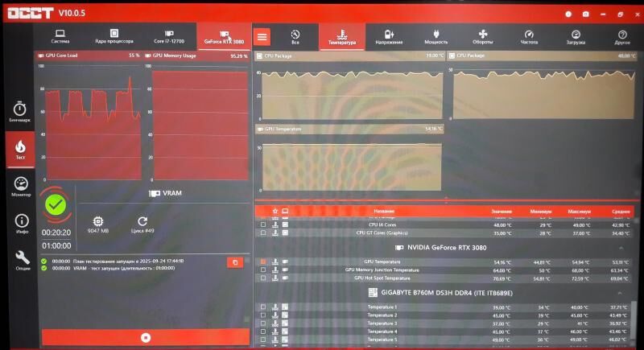Show the Частота frequency sensors
Image resolution: width=644 pixels, height=350 pixels.
tap(529, 37)
